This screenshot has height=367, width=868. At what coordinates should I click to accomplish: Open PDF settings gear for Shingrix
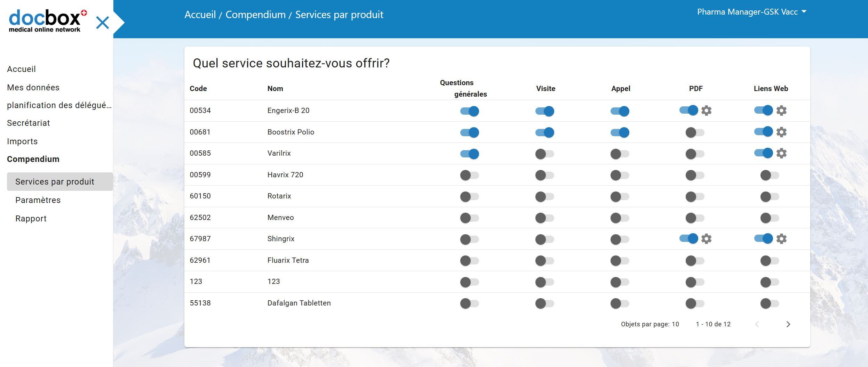[x=706, y=239]
